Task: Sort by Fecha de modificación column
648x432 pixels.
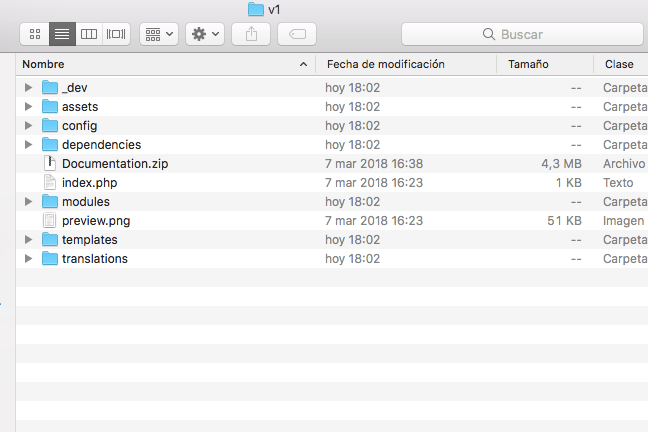Action: pyautogui.click(x=406, y=64)
